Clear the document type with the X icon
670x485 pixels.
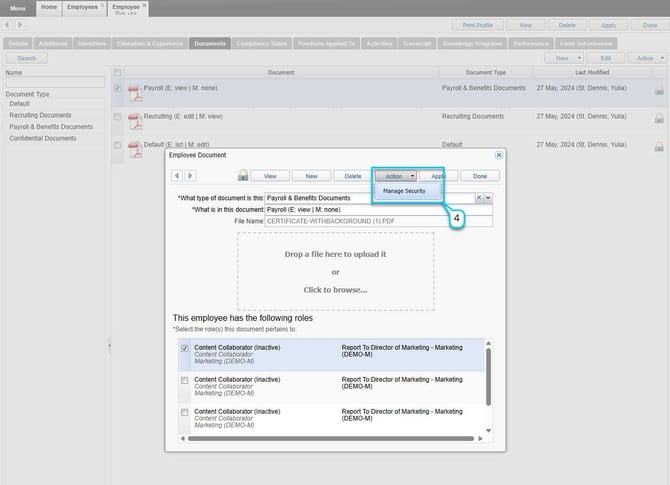[x=478, y=198]
